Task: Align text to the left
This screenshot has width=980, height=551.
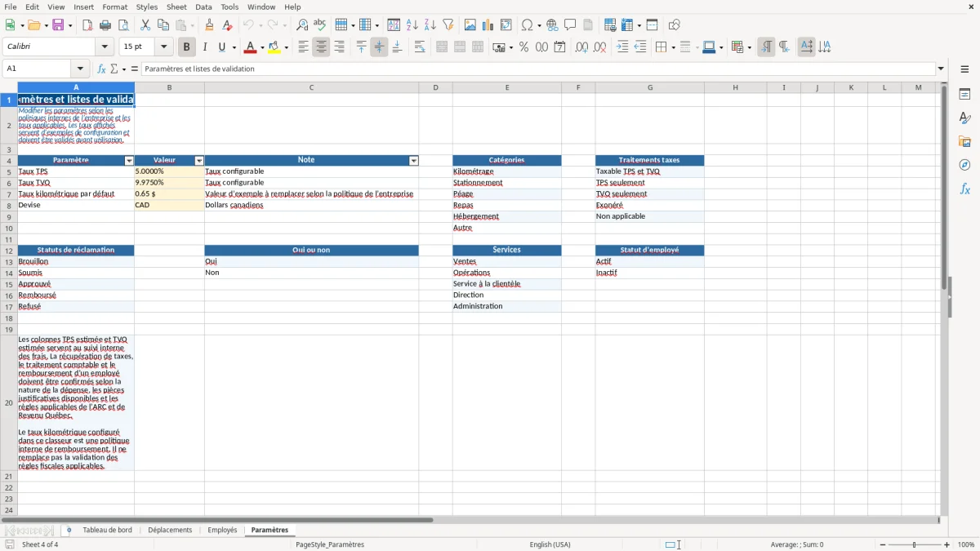Action: pyautogui.click(x=304, y=47)
